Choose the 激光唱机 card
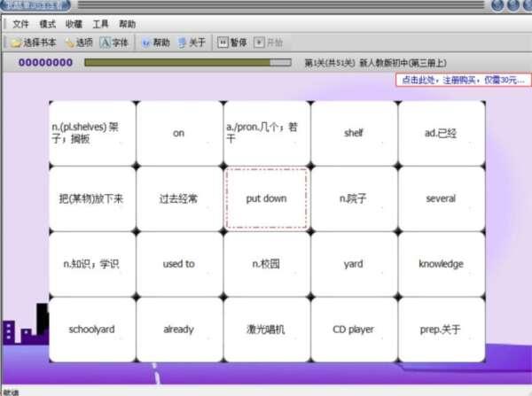The image size is (532, 396). click(x=266, y=330)
